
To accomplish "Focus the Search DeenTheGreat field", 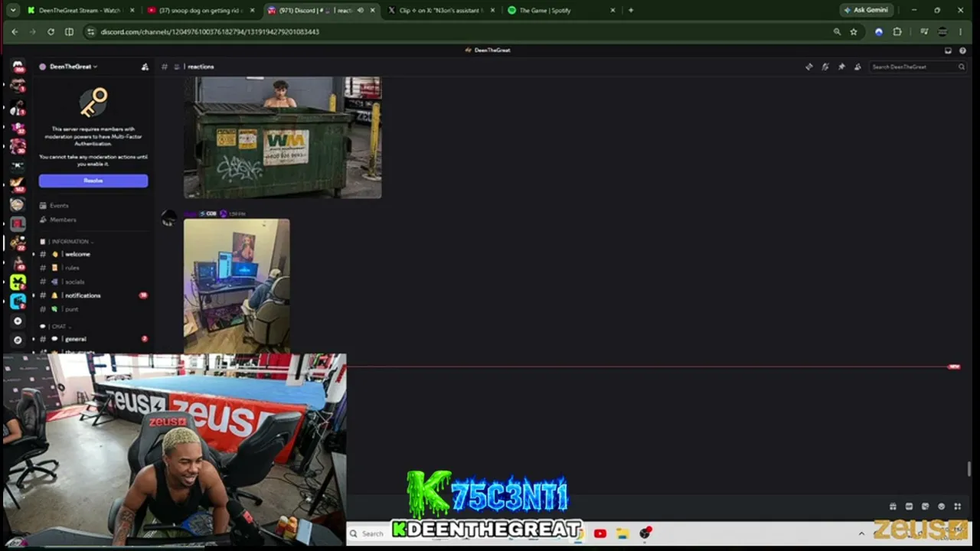I will (917, 67).
